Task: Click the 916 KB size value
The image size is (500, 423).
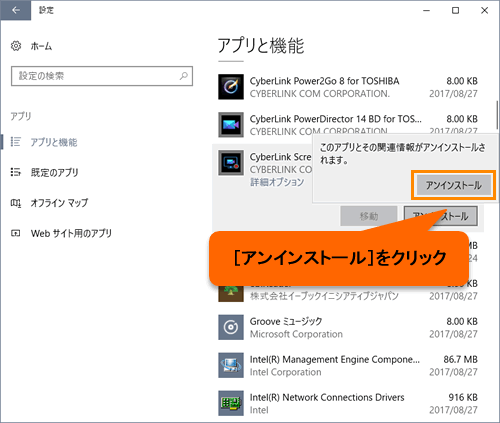Action: pos(463,397)
